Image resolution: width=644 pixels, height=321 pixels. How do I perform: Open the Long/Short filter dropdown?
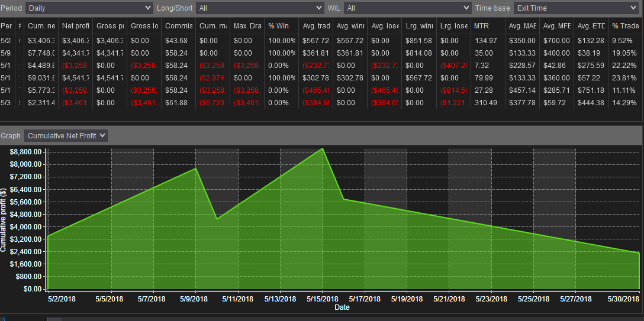[x=260, y=8]
